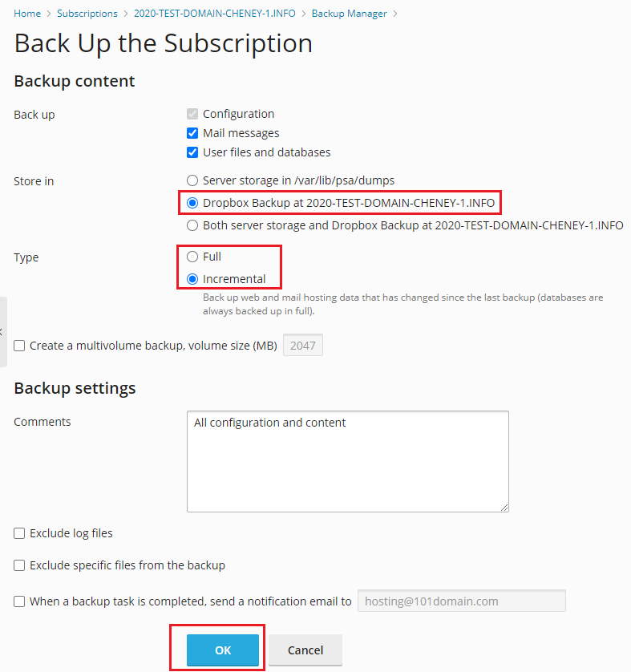Screen dimensions: 631x672
Task: Go to 2020-TEST-DOMAIN-CHENEY-1.INFO breadcrumb
Action: [x=214, y=14]
